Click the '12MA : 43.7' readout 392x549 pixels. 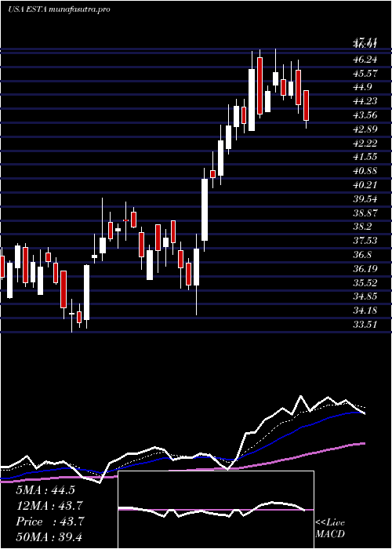click(49, 506)
